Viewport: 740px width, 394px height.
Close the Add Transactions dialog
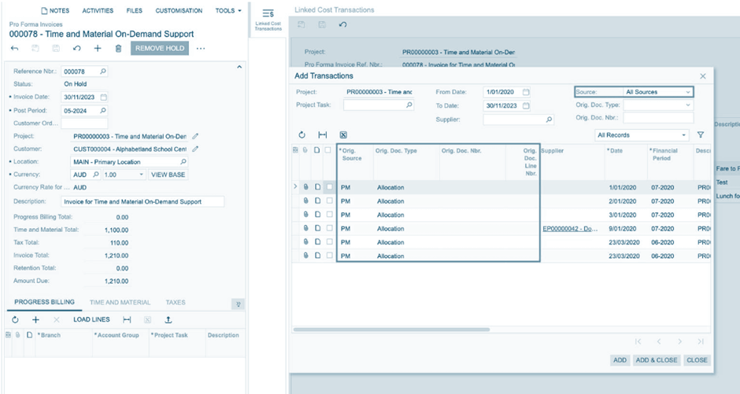click(x=703, y=76)
